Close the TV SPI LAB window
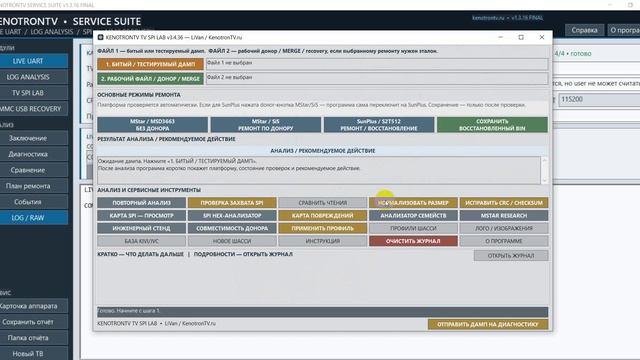Image resolution: width=640 pixels, height=360 pixels. [x=542, y=37]
